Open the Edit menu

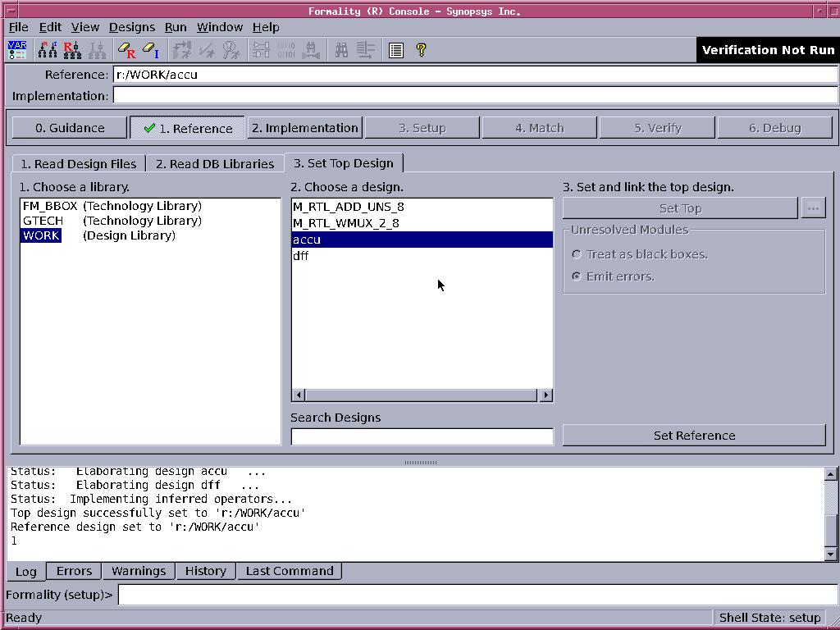coord(50,27)
